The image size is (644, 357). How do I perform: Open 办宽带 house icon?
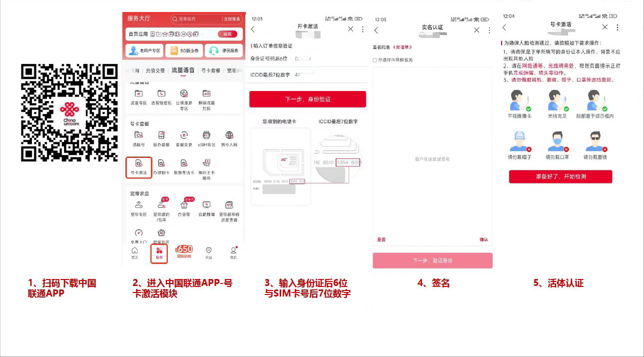coord(184,204)
